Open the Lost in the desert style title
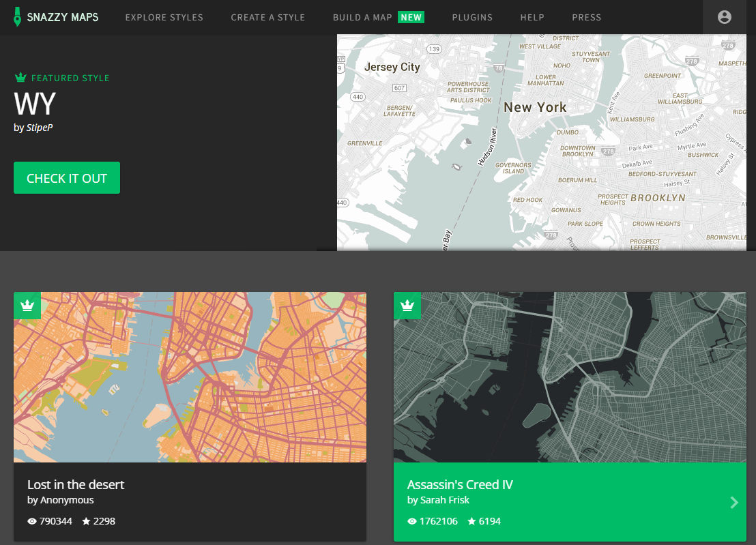Viewport: 756px width, 545px height. [76, 484]
